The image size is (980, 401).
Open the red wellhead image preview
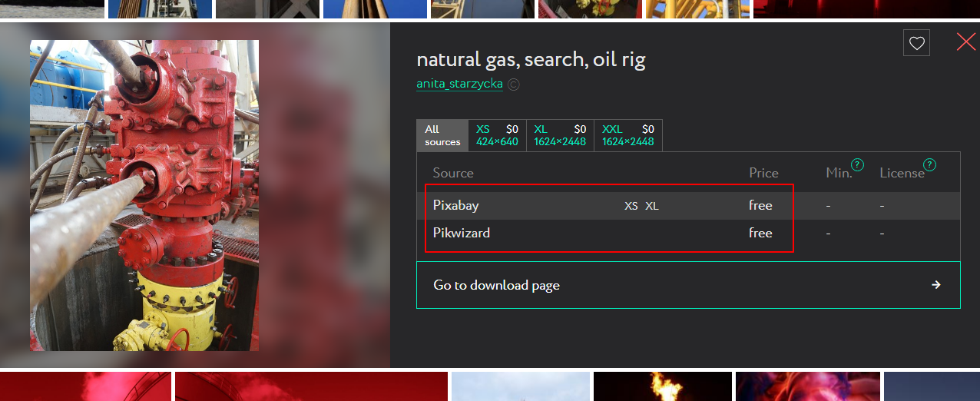tap(144, 195)
